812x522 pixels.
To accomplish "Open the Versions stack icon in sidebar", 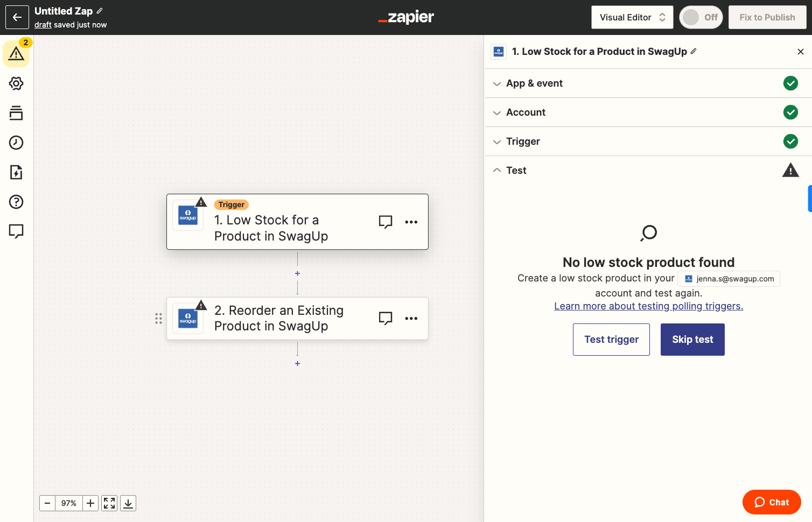I will point(16,113).
